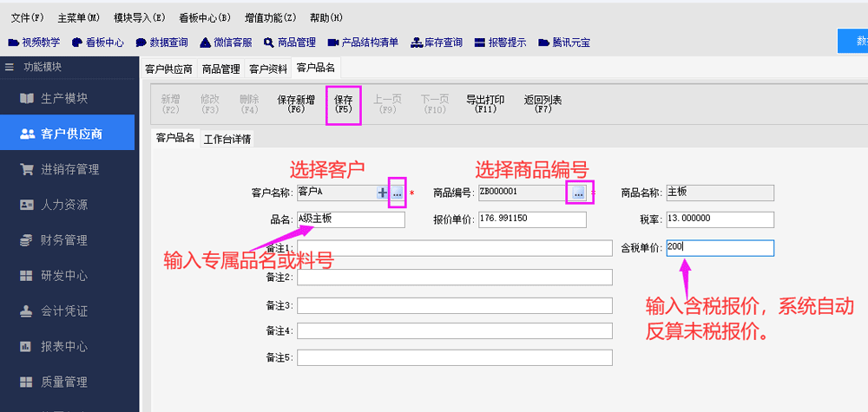Image resolution: width=868 pixels, height=412 pixels.
Task: Click 导出打印 (F11) button
Action: click(x=485, y=104)
